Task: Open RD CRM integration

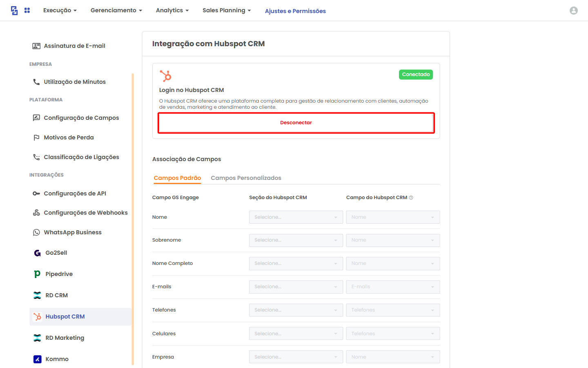Action: pos(56,295)
